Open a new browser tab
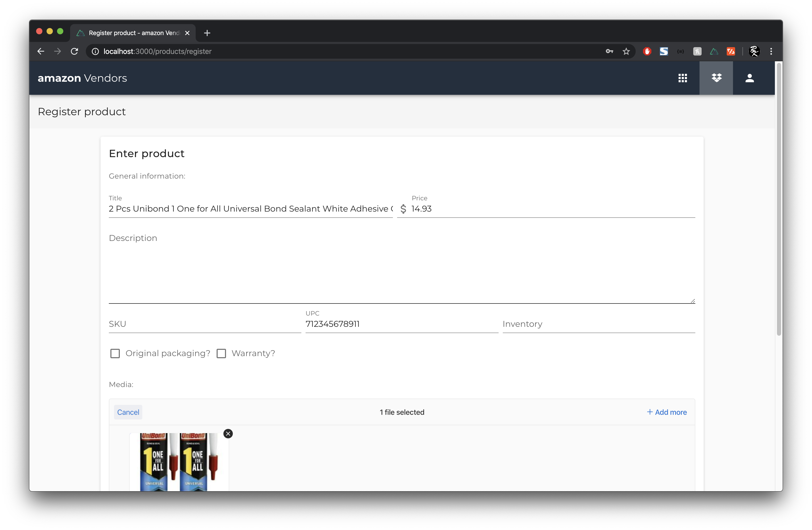Screen dimensions: 812x530 click(207, 33)
